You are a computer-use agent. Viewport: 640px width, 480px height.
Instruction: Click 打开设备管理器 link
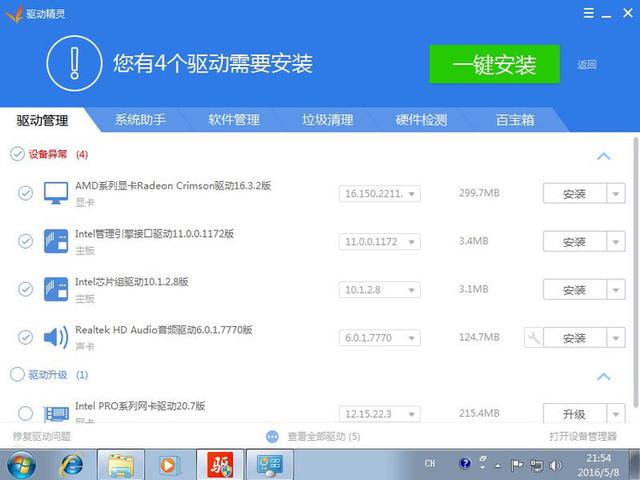click(x=583, y=436)
